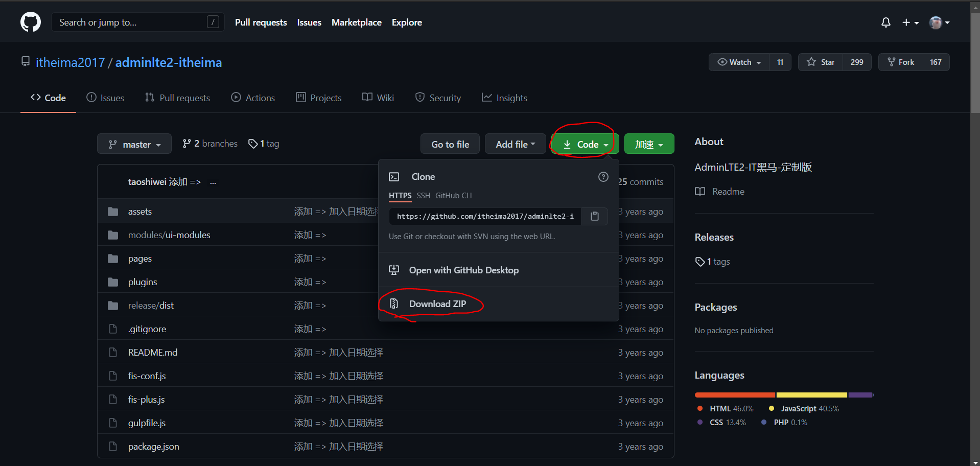Click the README.md file icon
The image size is (980, 466).
pos(113,353)
